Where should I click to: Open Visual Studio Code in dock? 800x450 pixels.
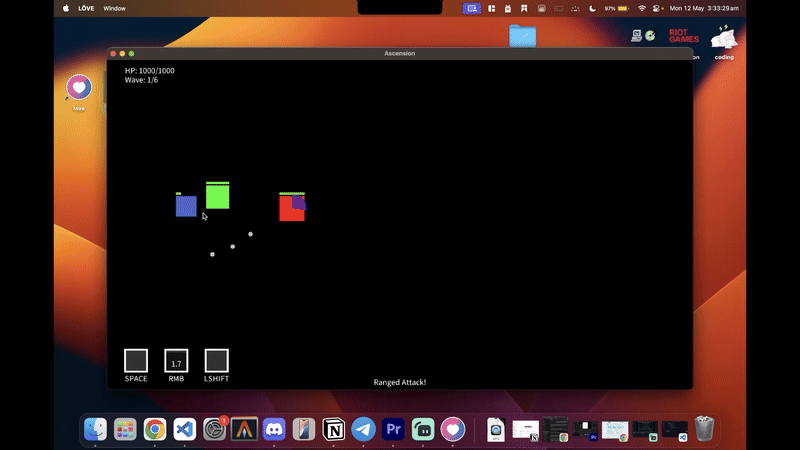[185, 429]
